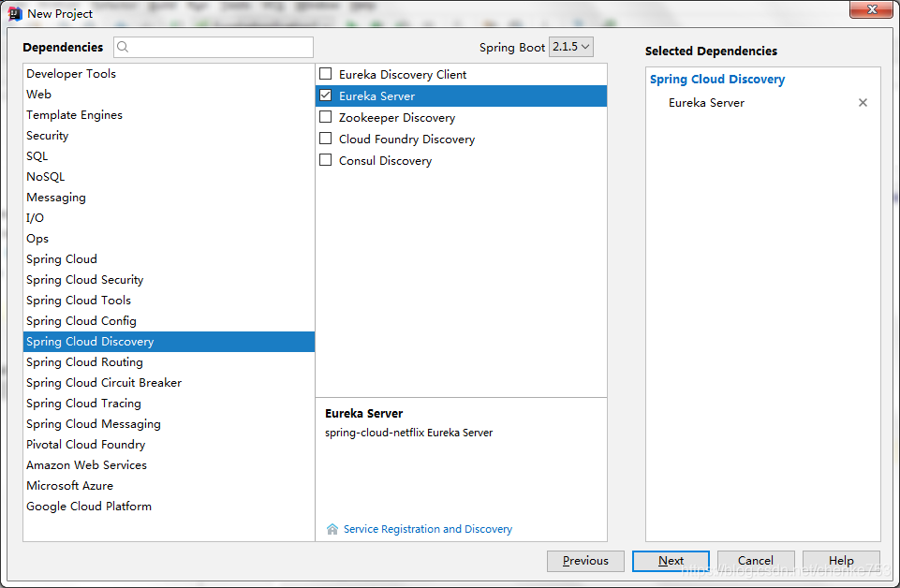Click the home icon beside Service Registration link
Screen dimensions: 900x588
pyautogui.click(x=332, y=529)
